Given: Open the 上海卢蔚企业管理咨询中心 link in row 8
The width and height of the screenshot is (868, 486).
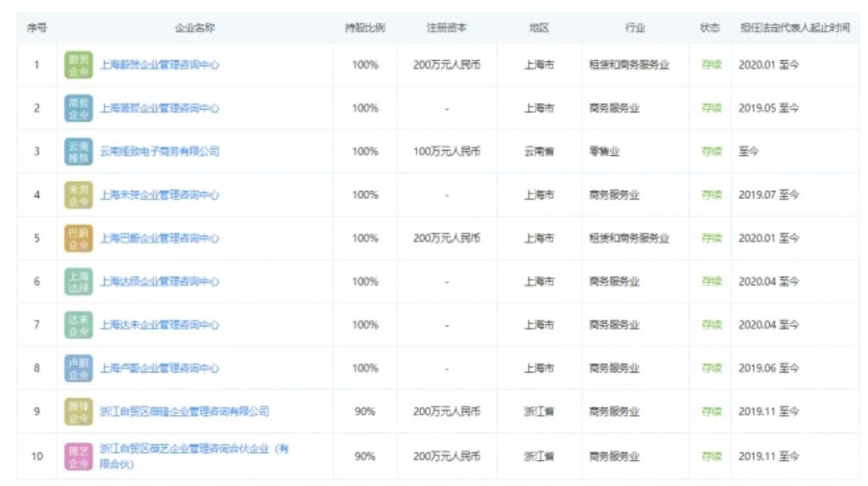Looking at the screenshot, I should click(160, 368).
